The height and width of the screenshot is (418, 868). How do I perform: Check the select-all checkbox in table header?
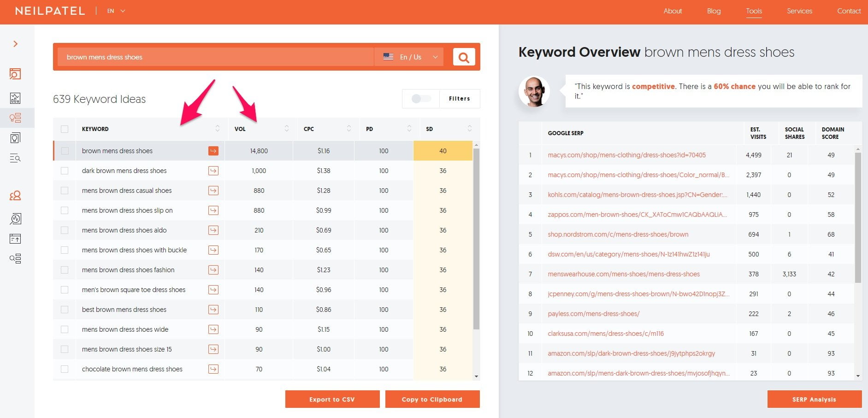[65, 129]
